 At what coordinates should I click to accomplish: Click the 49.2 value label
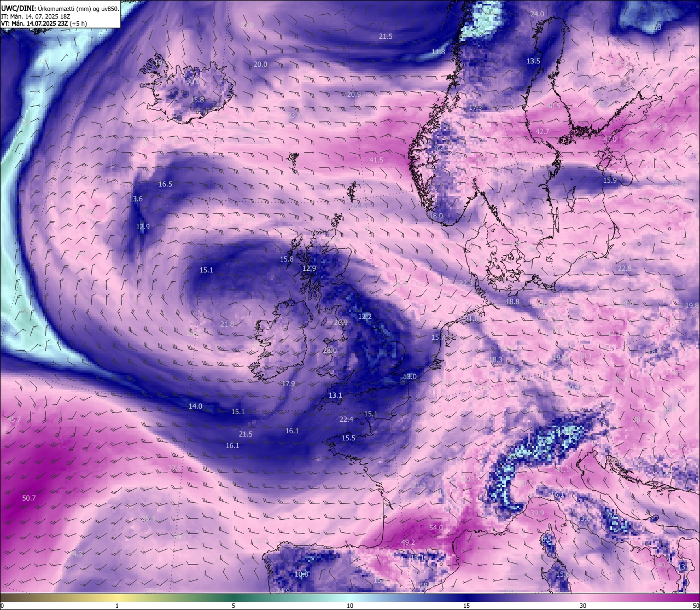tap(408, 542)
